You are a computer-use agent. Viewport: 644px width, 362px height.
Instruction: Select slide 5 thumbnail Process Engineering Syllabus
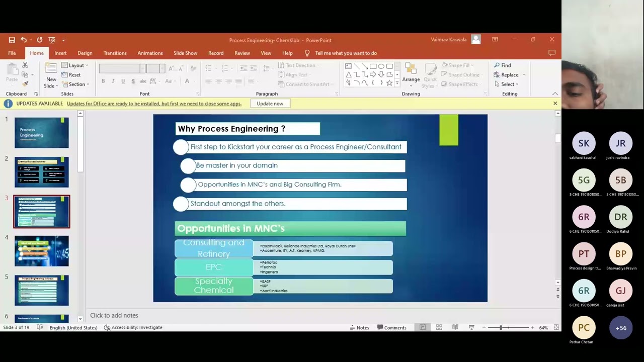point(41,290)
